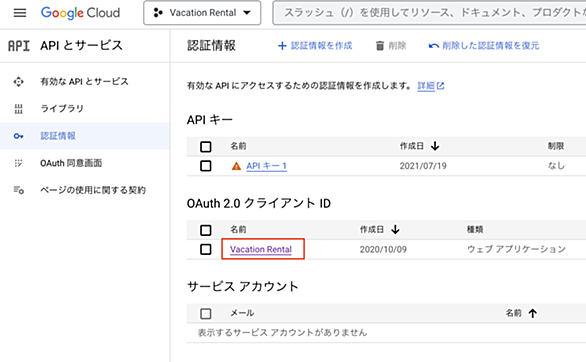586x362 pixels.
Task: Click the API icon beside APIとサービス
Action: [19, 46]
